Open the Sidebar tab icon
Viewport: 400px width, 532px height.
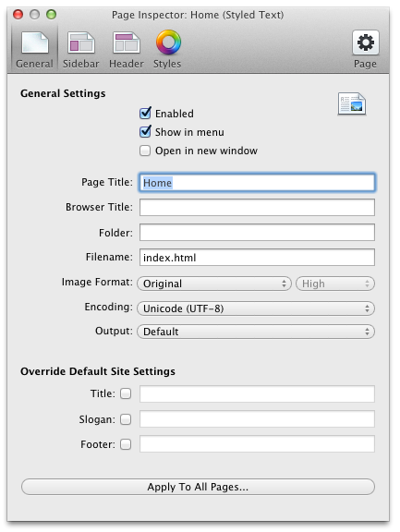coord(80,42)
